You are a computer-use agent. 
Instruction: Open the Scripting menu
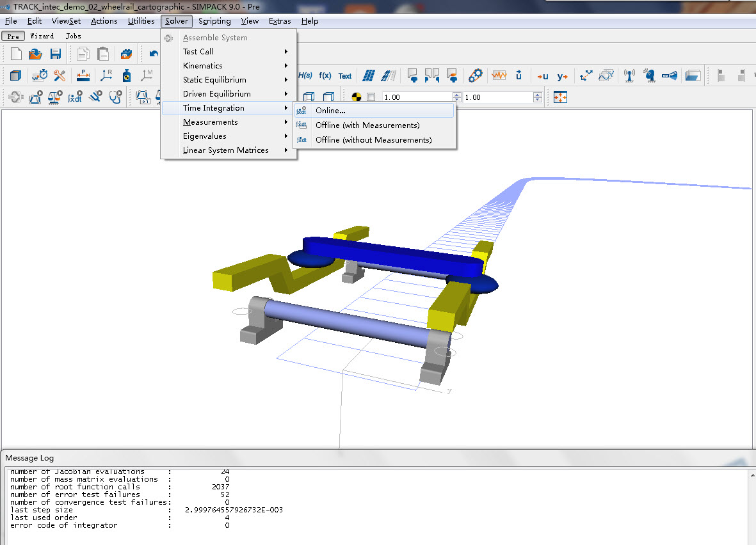(214, 21)
